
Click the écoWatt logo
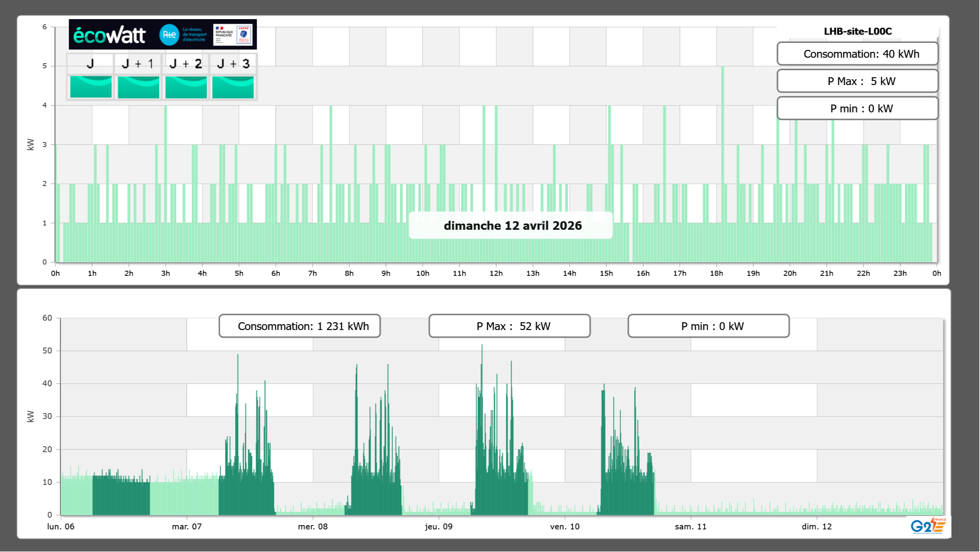[x=109, y=35]
